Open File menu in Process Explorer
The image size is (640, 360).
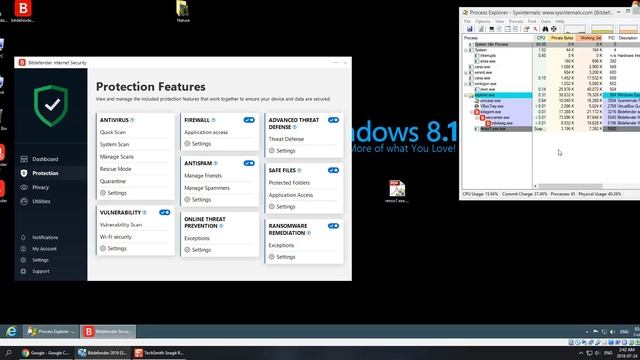[467, 21]
